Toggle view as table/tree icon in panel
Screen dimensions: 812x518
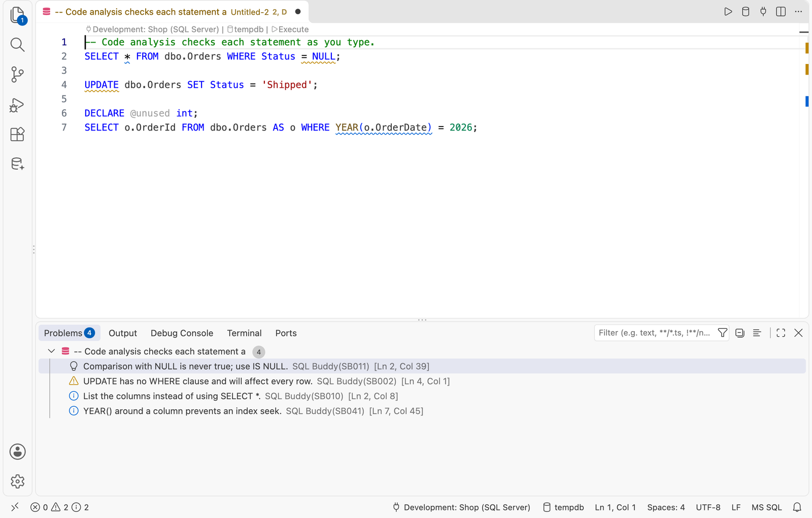(757, 333)
